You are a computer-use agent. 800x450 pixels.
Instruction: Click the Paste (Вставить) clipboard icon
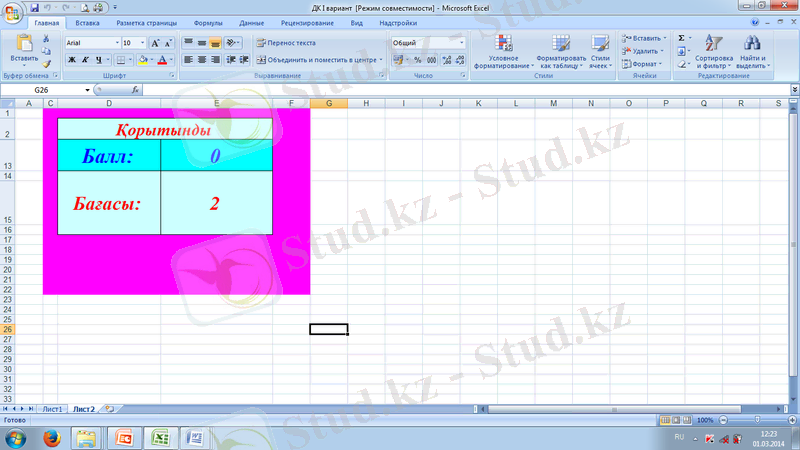coord(24,43)
